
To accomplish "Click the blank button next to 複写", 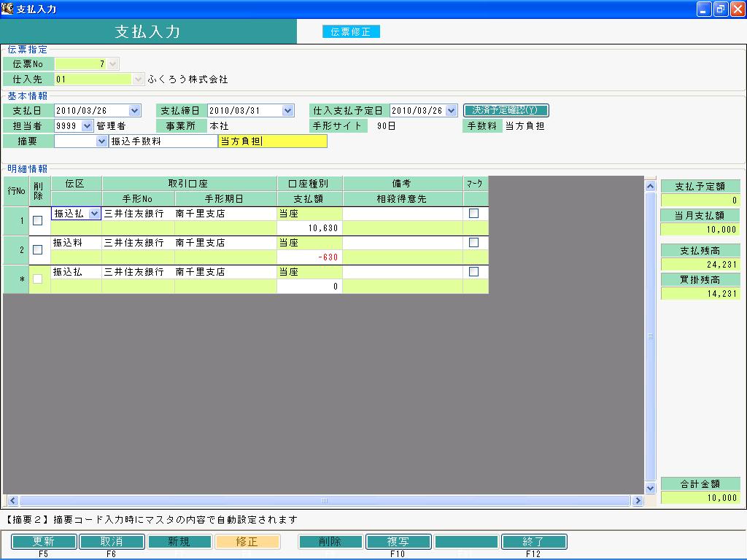I will click(466, 542).
